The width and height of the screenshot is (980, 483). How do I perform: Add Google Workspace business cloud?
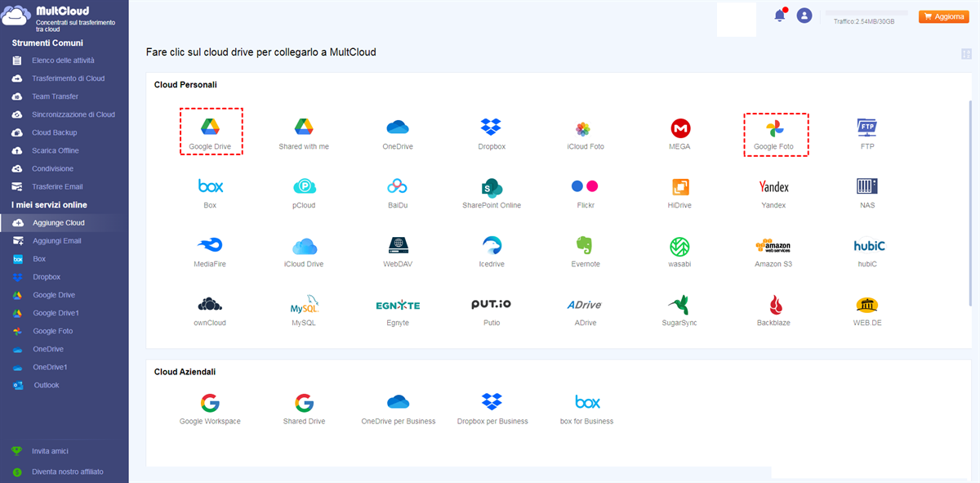point(210,403)
